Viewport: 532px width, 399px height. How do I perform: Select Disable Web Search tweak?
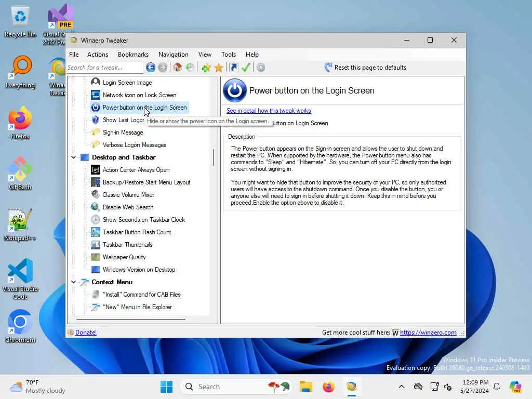(x=122, y=207)
